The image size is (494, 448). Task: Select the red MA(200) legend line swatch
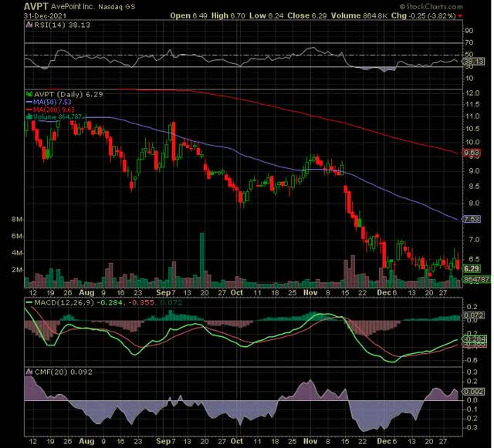point(29,109)
